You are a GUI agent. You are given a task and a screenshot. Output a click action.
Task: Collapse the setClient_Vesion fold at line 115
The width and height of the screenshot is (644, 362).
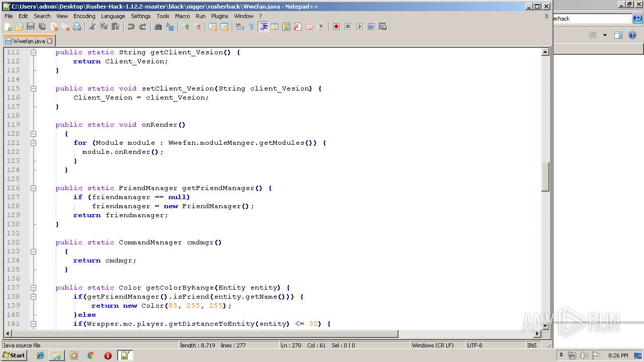click(33, 88)
